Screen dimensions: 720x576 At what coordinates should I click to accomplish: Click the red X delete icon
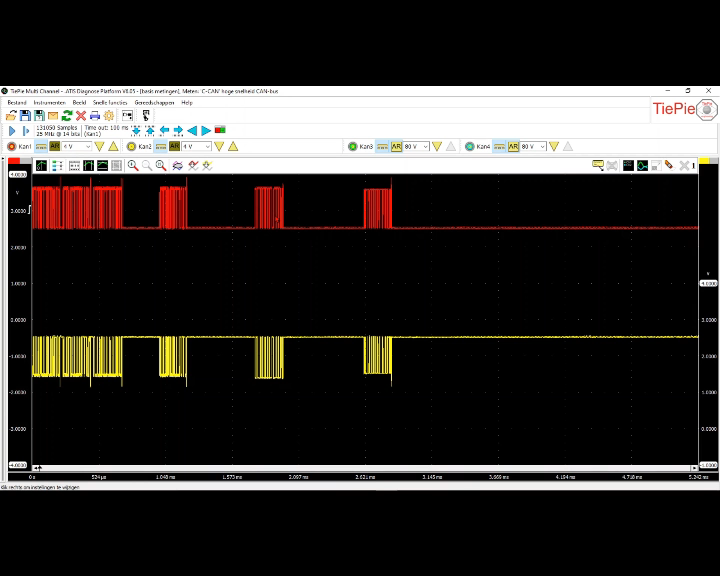81,116
